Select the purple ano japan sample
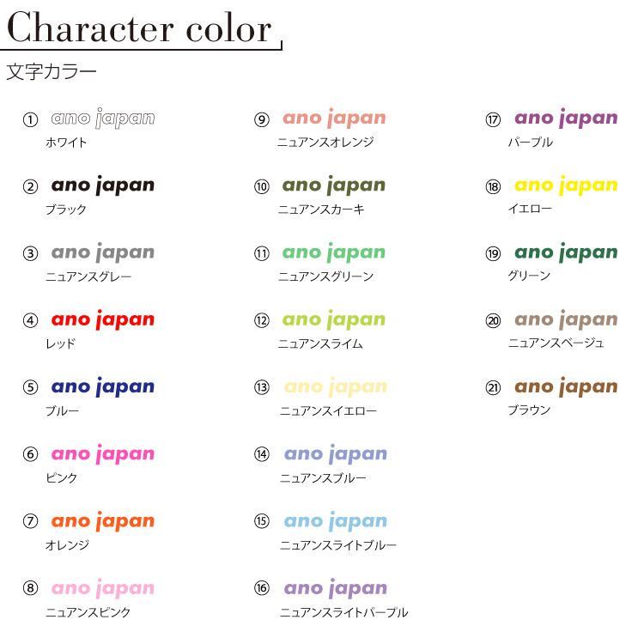Screen dimensions: 644x644 (566, 118)
